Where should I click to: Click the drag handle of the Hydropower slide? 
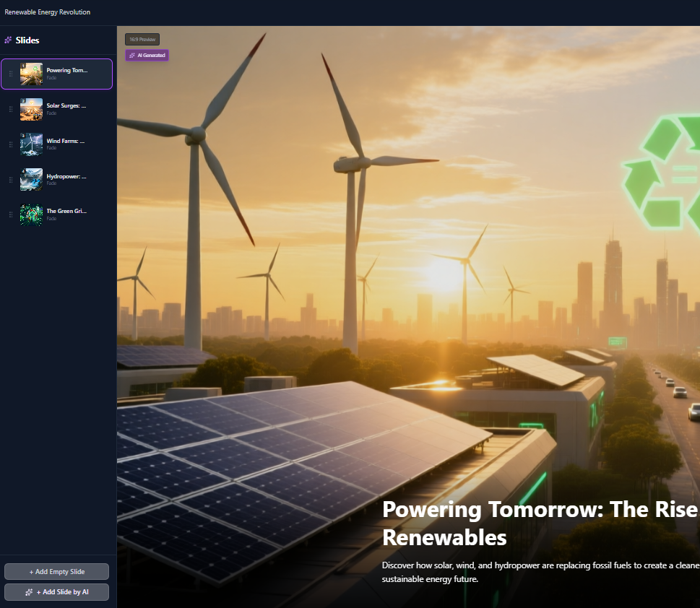pos(11,180)
